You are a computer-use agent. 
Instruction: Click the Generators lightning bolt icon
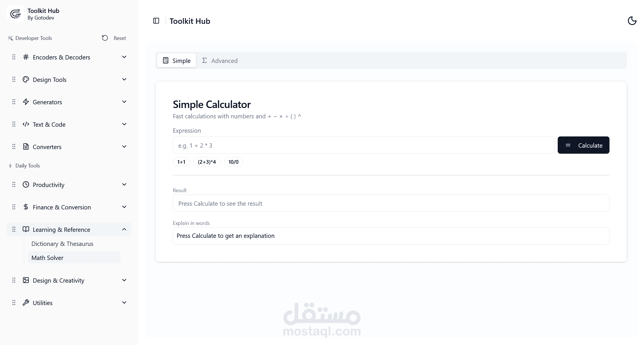(x=26, y=102)
